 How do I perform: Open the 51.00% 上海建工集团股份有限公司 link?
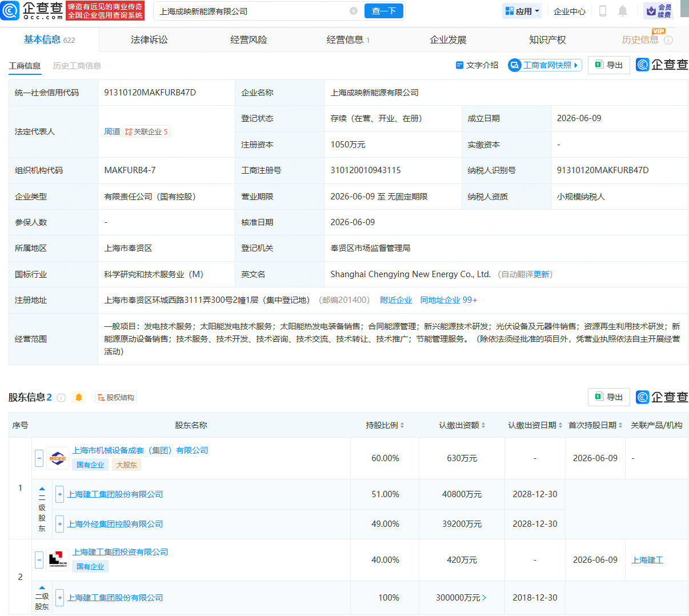pos(115,494)
